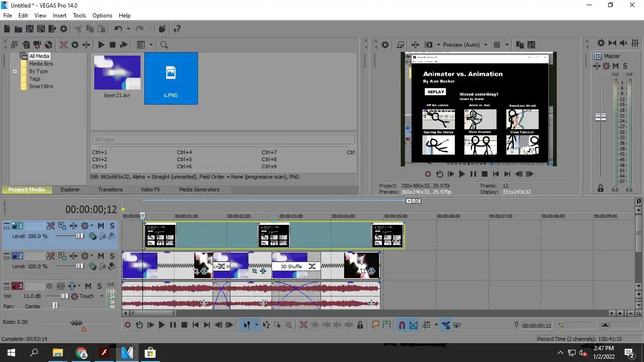Toggle Bypass Motion Blur on track 1
This screenshot has width=644, height=362.
[x=51, y=226]
